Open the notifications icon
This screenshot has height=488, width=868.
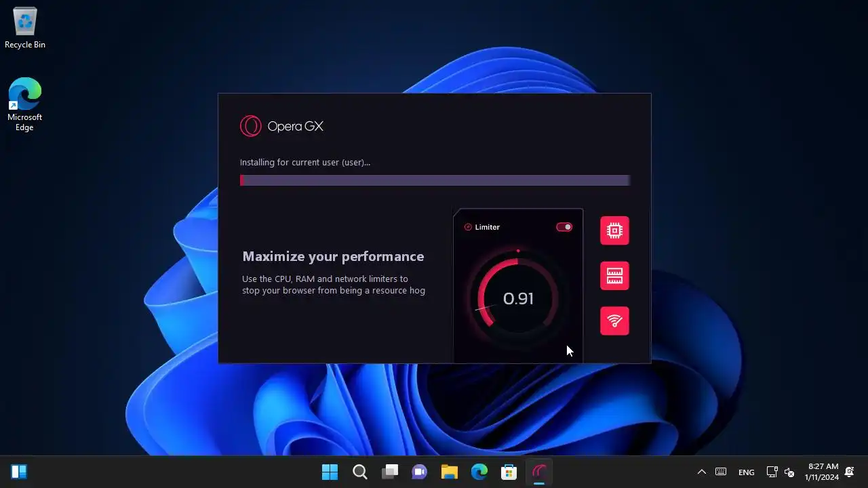[850, 472]
